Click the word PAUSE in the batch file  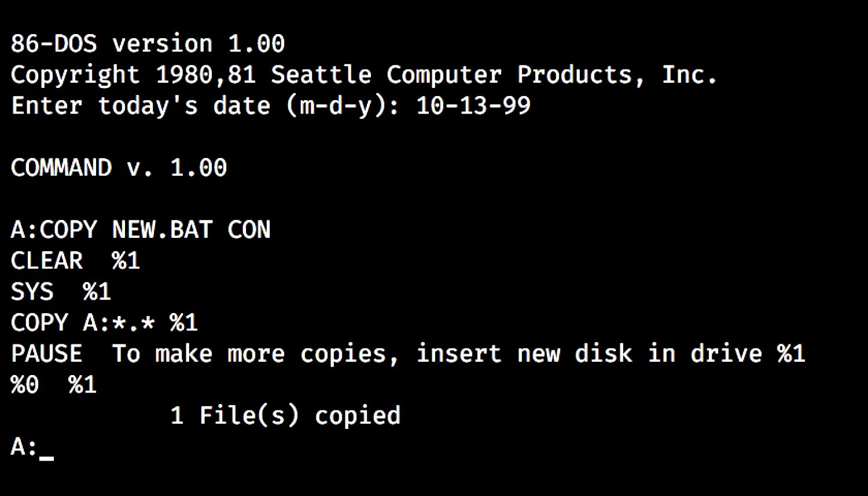(x=46, y=354)
